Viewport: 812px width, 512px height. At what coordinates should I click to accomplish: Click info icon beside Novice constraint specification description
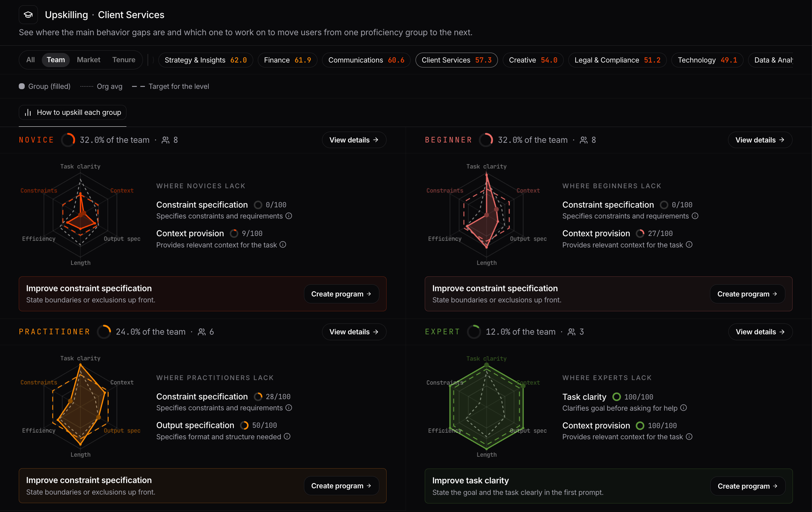point(289,216)
